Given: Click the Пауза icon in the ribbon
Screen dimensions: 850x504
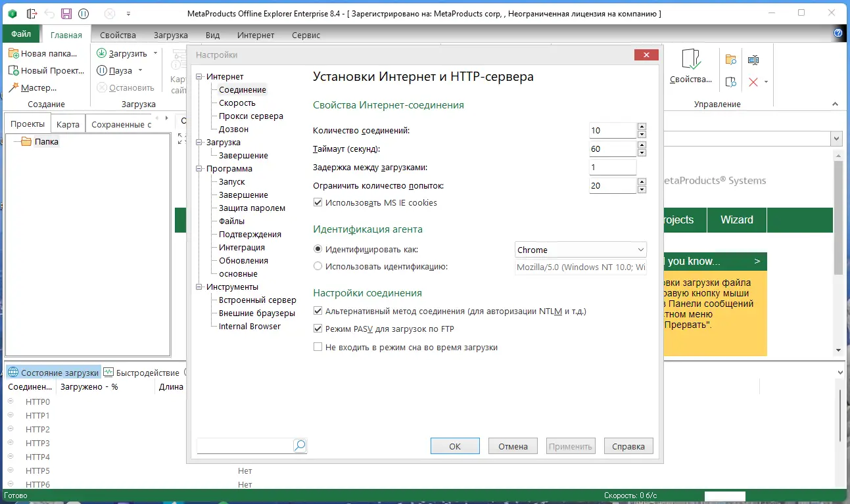Looking at the screenshot, I should click(102, 70).
